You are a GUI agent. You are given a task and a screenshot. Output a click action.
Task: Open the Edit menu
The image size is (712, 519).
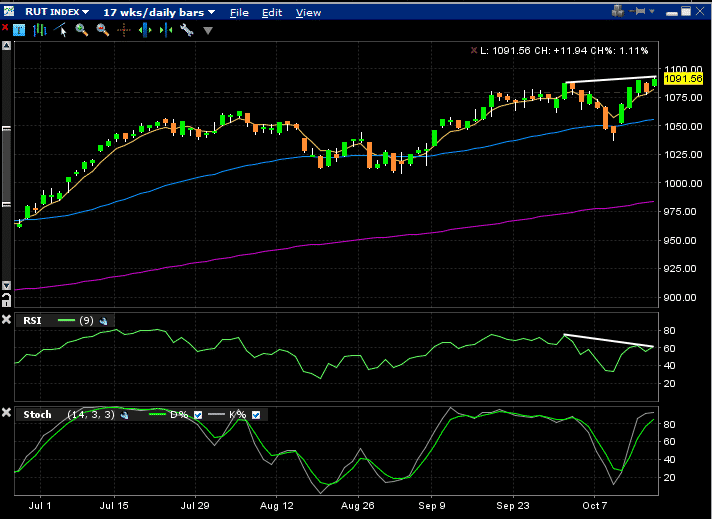click(272, 13)
